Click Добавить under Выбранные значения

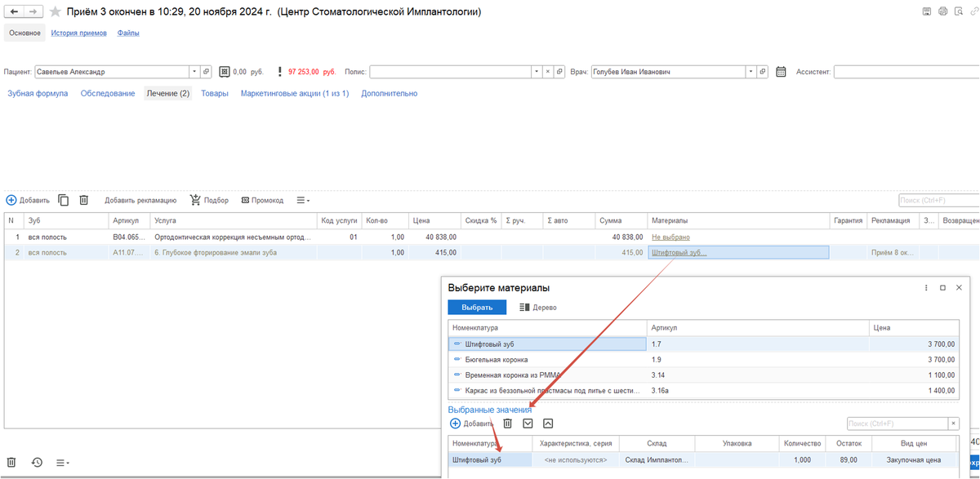tap(471, 424)
